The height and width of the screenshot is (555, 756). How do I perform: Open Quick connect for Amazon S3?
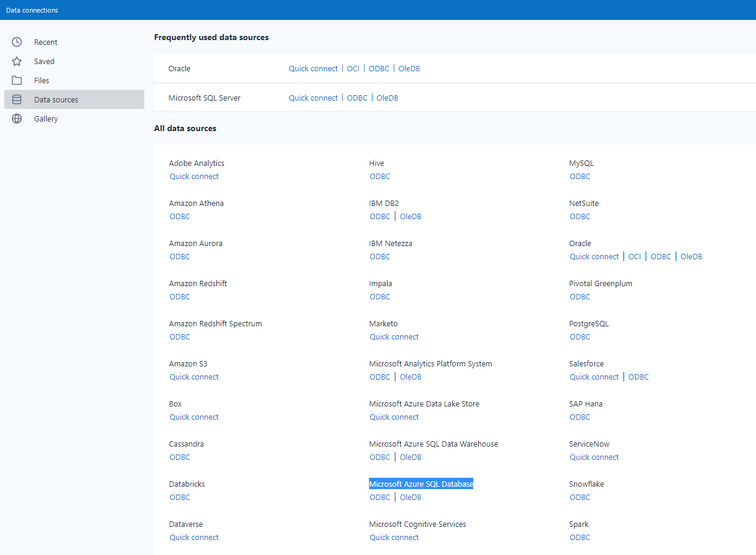click(194, 377)
